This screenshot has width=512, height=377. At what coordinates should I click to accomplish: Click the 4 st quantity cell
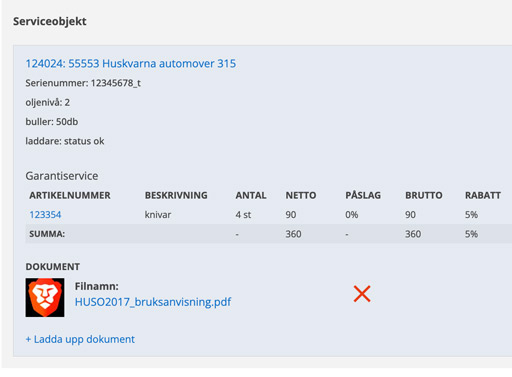pyautogui.click(x=243, y=215)
